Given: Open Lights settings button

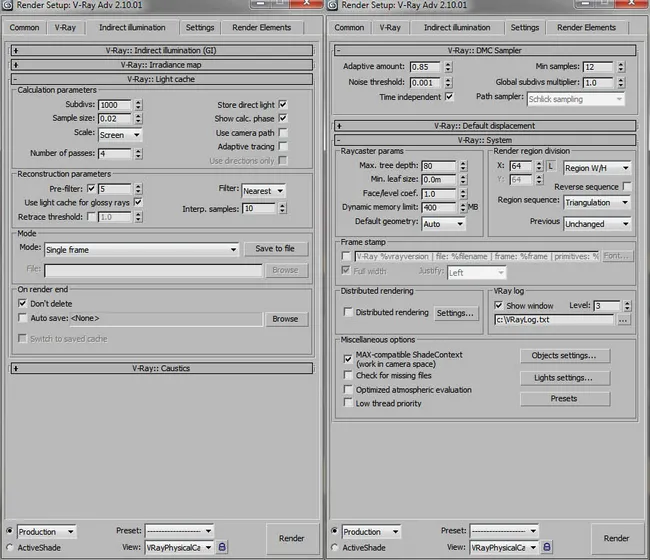Looking at the screenshot, I should tap(564, 378).
